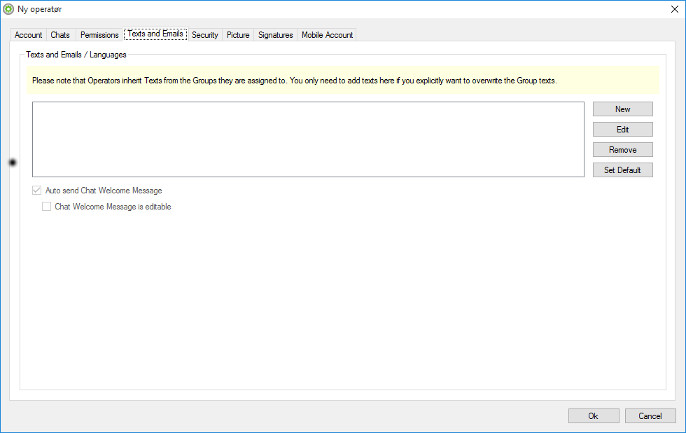Switch to the Picture tab

238,35
